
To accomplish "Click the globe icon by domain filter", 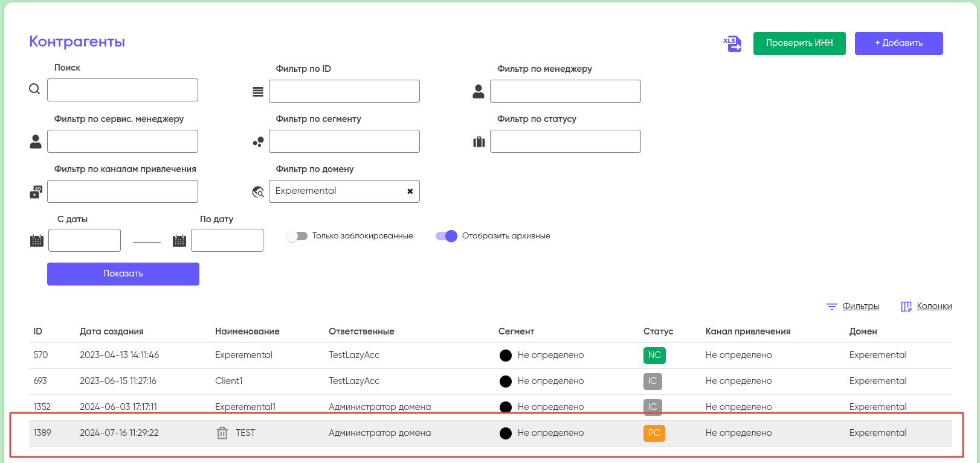I will (258, 192).
